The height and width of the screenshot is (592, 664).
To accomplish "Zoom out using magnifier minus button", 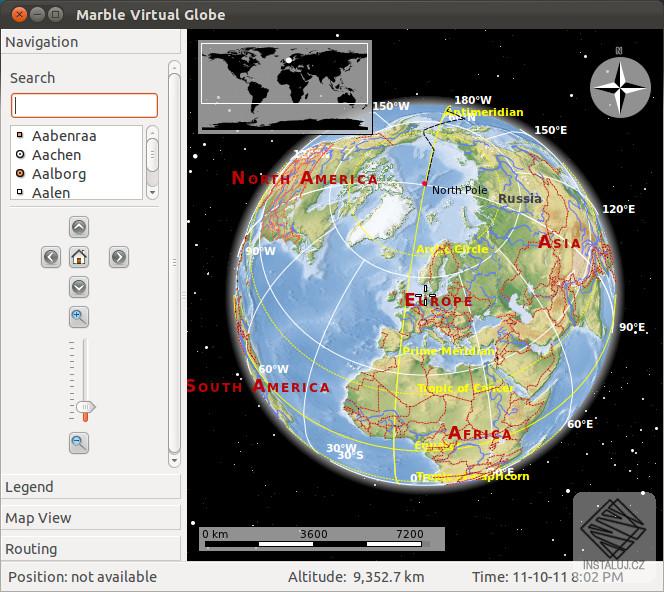I will (79, 443).
